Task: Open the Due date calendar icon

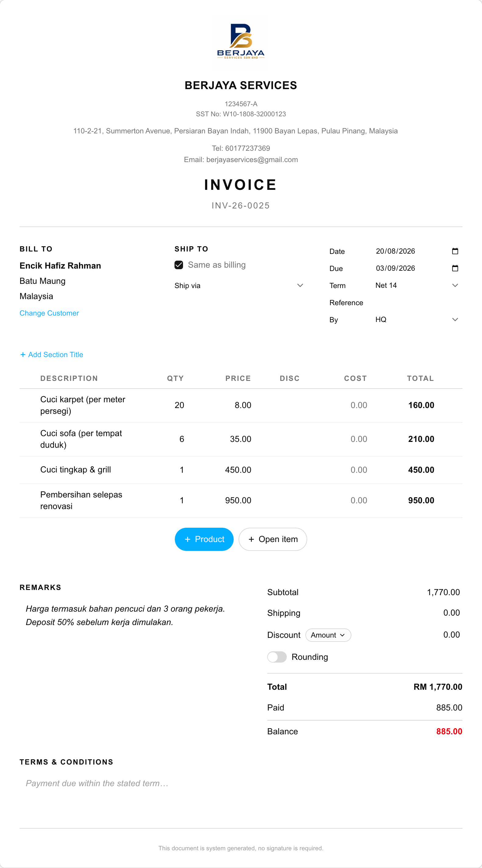Action: [455, 268]
